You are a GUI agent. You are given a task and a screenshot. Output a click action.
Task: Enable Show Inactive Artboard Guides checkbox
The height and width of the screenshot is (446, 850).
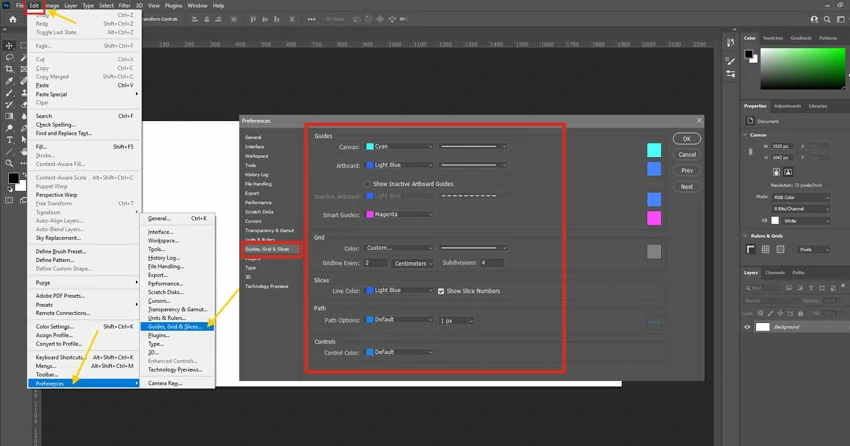tap(368, 184)
